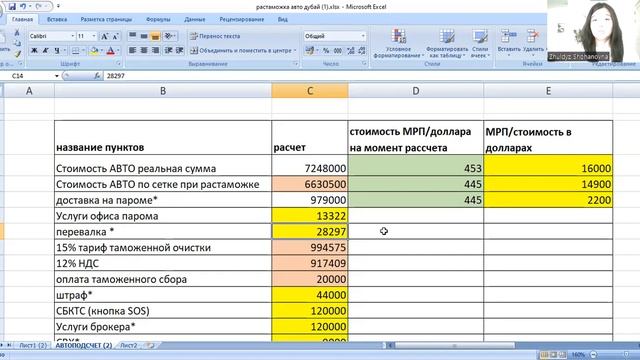Screen dimensions: 640x360
Task: Align cell text to the left
Action: [132, 50]
